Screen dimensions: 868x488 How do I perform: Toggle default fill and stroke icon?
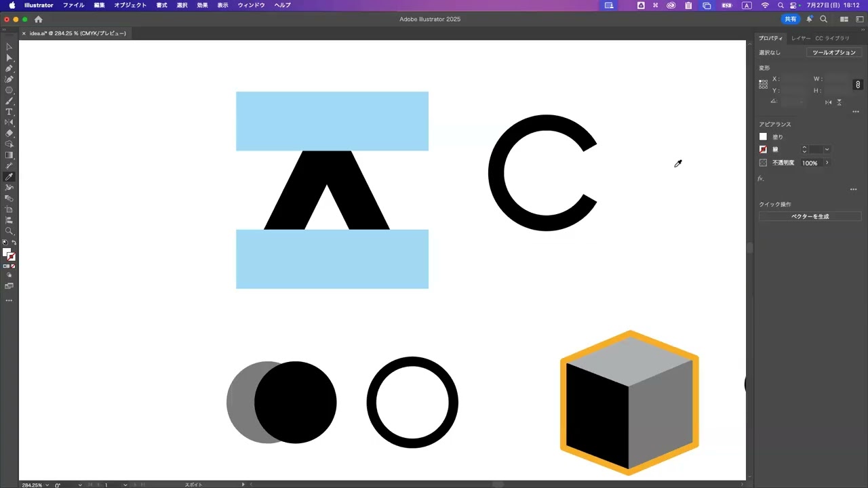[x=5, y=243]
